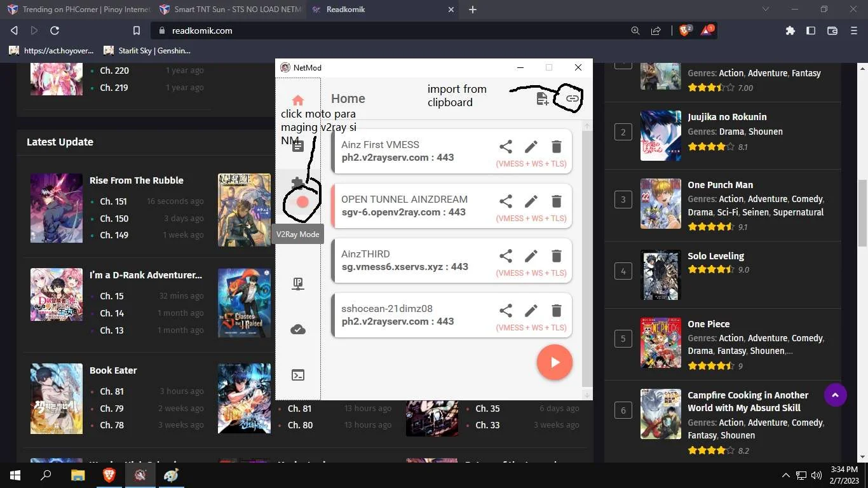Image resolution: width=868 pixels, height=488 pixels.
Task: Click Book Eater cover thumbnail
Action: [x=57, y=398]
